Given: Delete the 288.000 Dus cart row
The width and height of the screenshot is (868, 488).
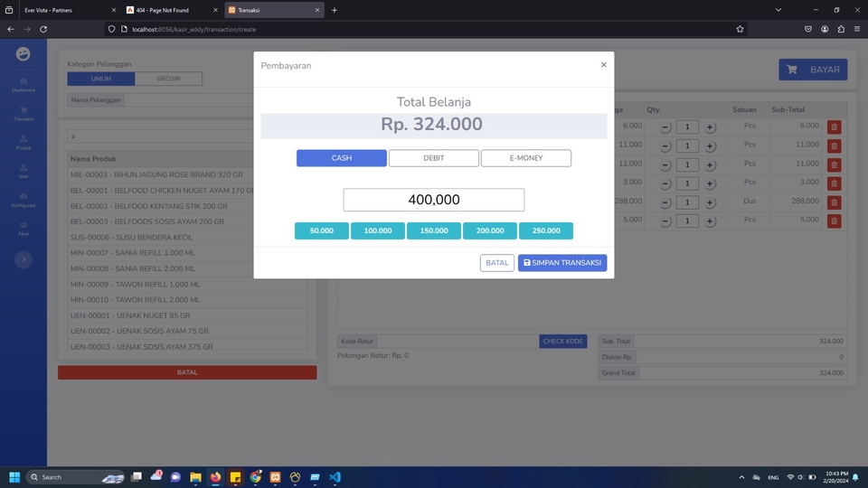Looking at the screenshot, I should (834, 202).
